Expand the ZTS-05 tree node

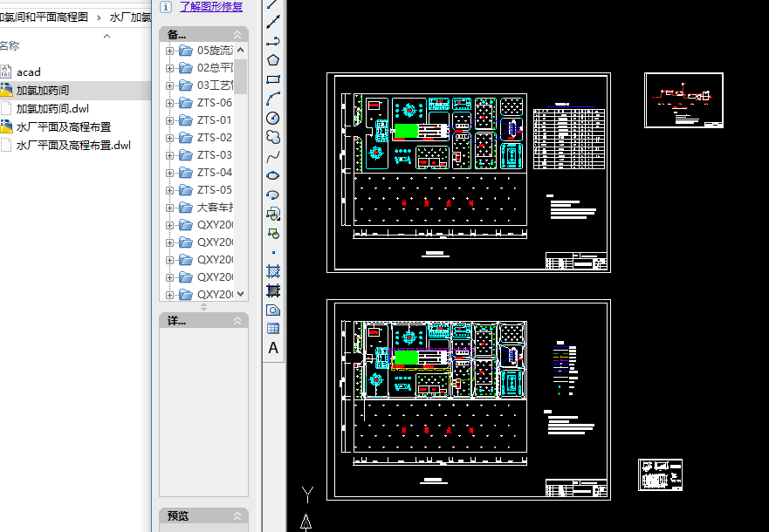[169, 190]
